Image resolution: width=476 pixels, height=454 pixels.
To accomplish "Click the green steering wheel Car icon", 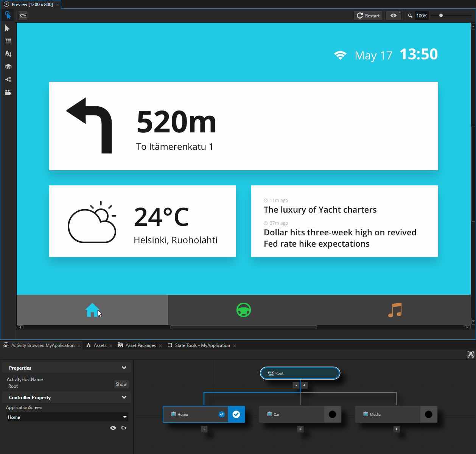I will 244,310.
